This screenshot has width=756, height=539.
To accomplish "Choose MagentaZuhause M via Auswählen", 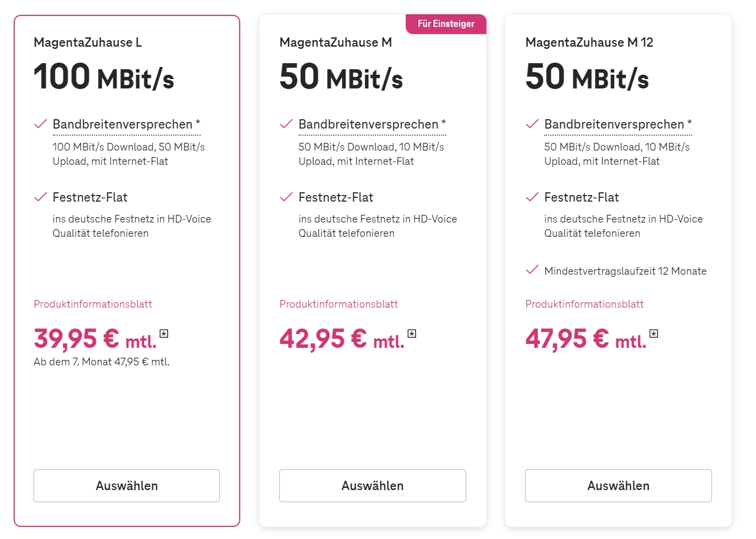I will click(372, 486).
